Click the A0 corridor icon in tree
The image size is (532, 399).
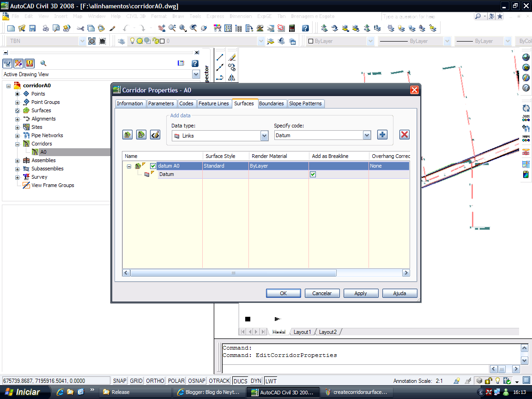pos(35,152)
